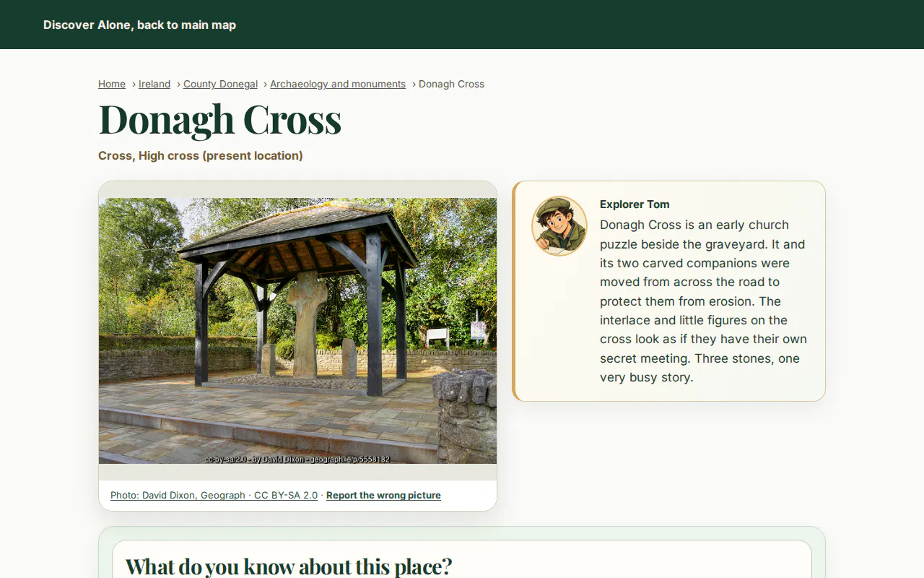Viewport: 924px width, 578px height.
Task: Click 'Discover Alone, back to main map'
Action: [x=139, y=25]
